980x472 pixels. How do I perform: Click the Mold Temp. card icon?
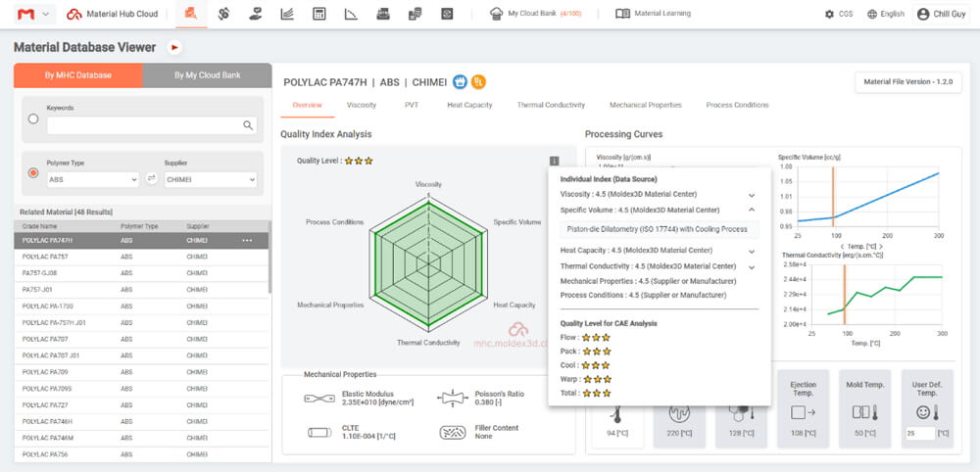pos(865,412)
